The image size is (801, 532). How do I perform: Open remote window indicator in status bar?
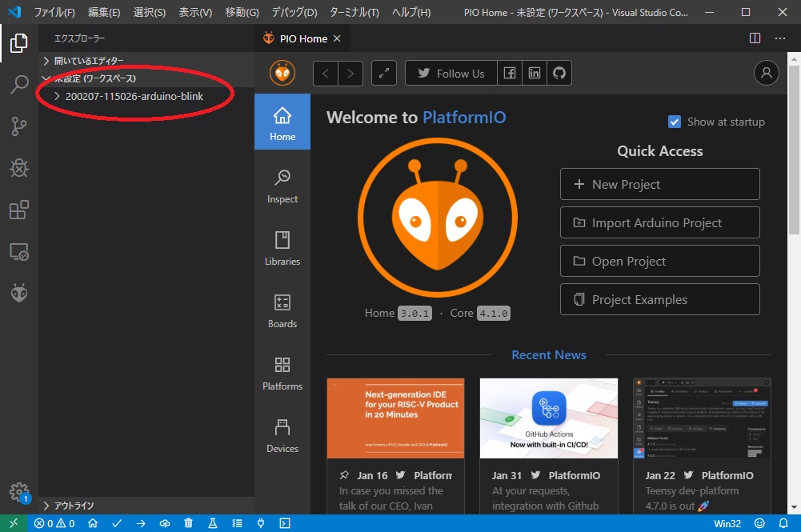(14, 523)
